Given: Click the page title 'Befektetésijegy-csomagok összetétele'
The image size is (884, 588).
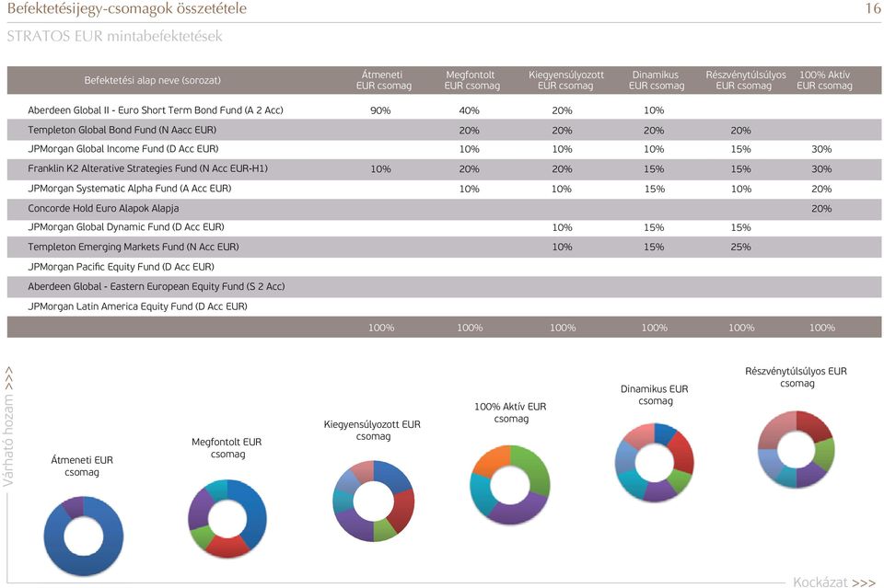Looking at the screenshot, I should (127, 8).
